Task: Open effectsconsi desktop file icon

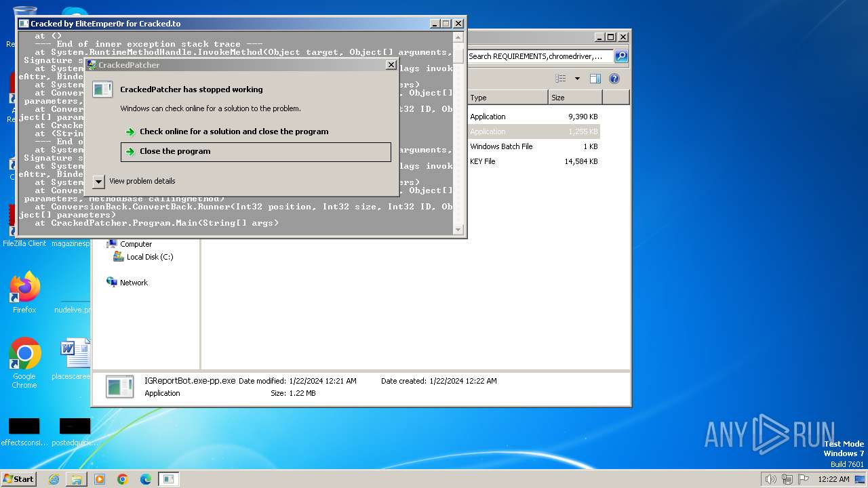Action: coord(24,432)
